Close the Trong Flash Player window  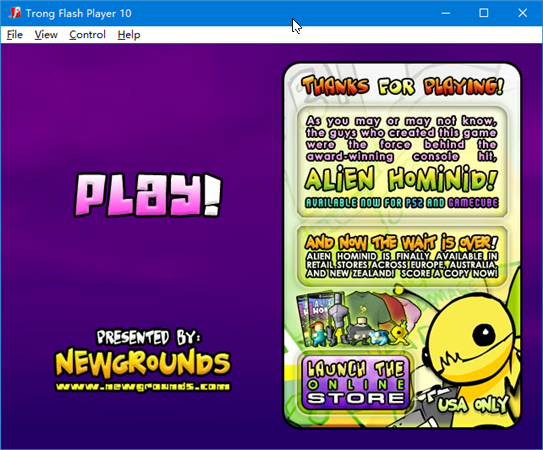coord(523,13)
